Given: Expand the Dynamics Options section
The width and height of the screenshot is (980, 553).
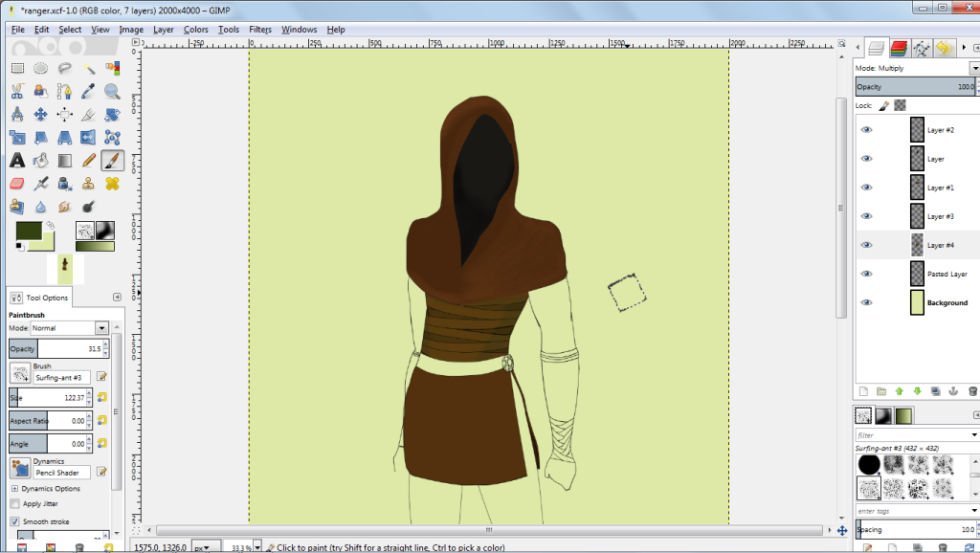Looking at the screenshot, I should pos(14,489).
